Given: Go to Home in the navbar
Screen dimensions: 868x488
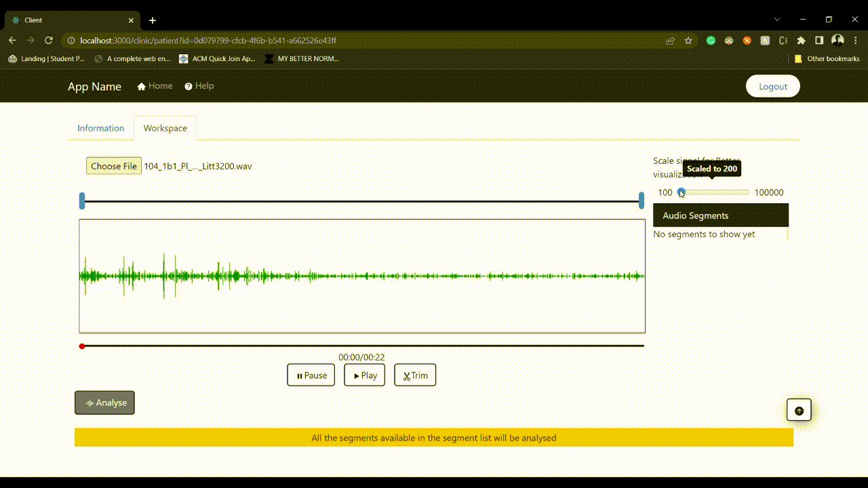Looking at the screenshot, I should (x=155, y=86).
